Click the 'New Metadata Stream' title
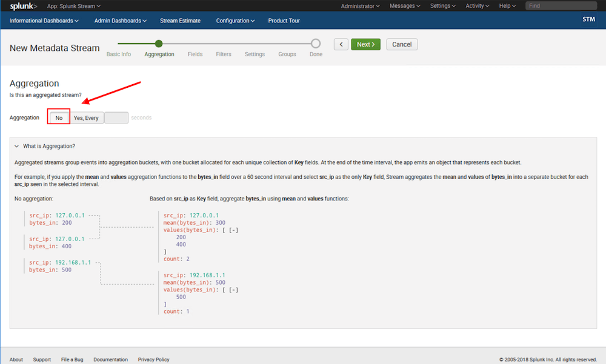 click(55, 48)
